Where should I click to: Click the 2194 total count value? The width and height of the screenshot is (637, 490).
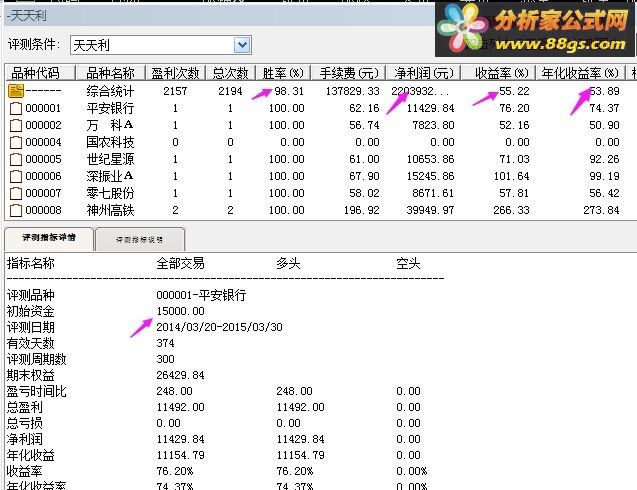tap(230, 91)
